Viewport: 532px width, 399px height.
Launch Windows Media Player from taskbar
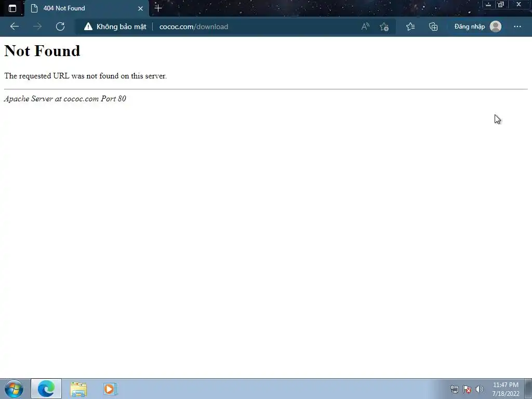[110, 389]
